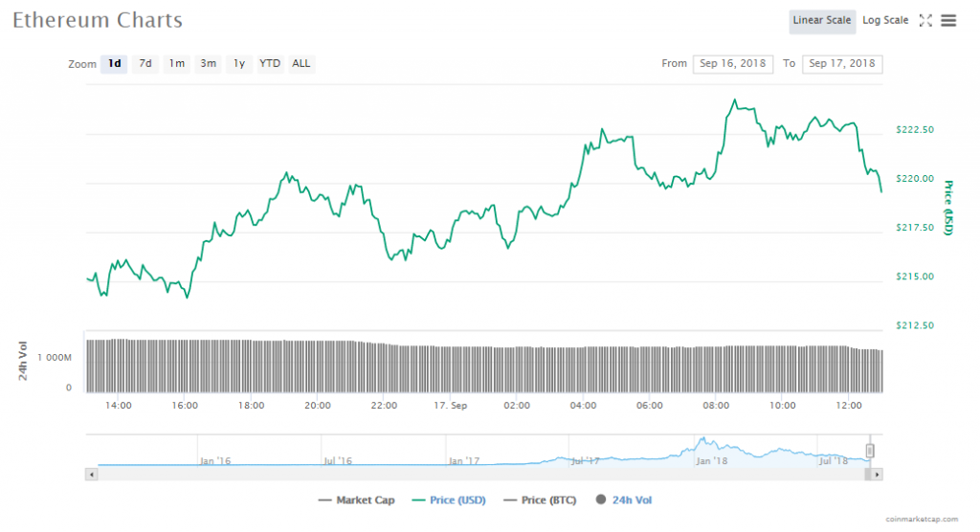Switch to Linear Scale

tap(822, 20)
